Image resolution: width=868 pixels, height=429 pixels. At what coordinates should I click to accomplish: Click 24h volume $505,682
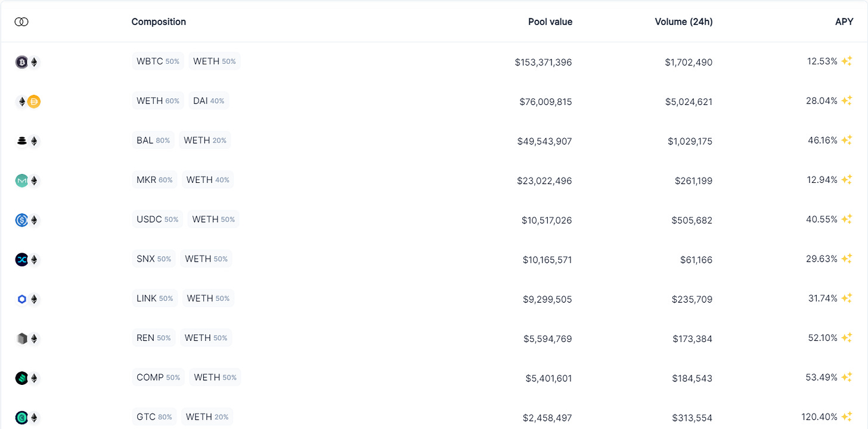pyautogui.click(x=692, y=220)
